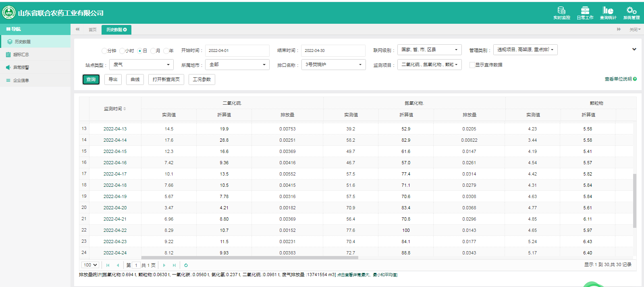Image resolution: width=644 pixels, height=287 pixels.
Task: Click the green help icon beside 查看单位说明
Action: point(635,79)
